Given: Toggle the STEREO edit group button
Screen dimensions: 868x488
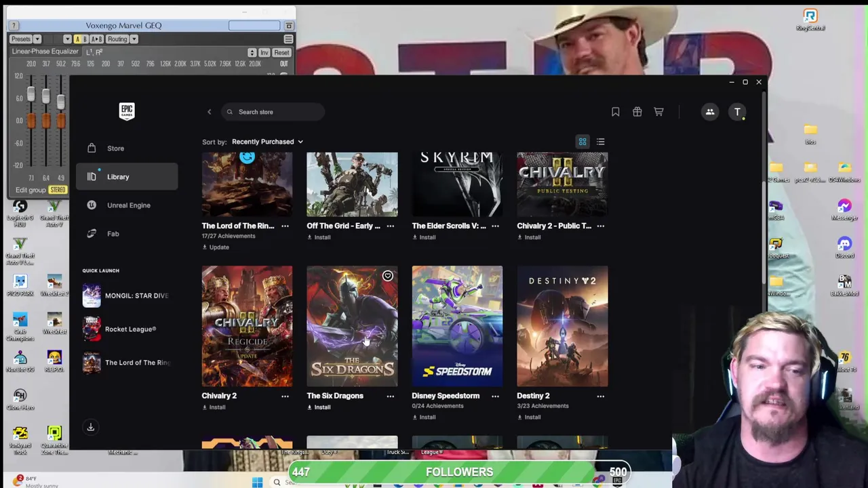Looking at the screenshot, I should (58, 190).
